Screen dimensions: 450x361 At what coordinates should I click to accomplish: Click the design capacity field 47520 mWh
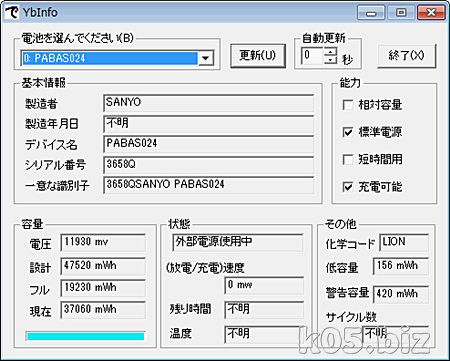tap(103, 266)
